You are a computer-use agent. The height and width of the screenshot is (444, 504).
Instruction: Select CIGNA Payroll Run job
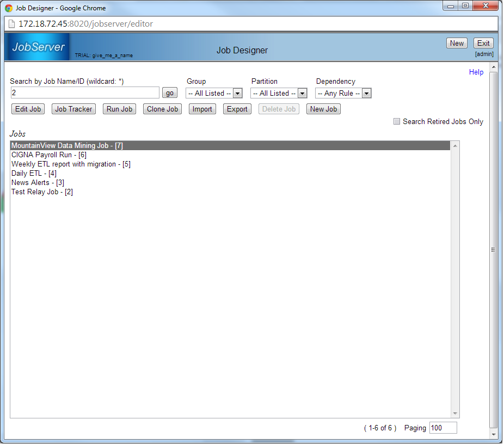click(48, 155)
